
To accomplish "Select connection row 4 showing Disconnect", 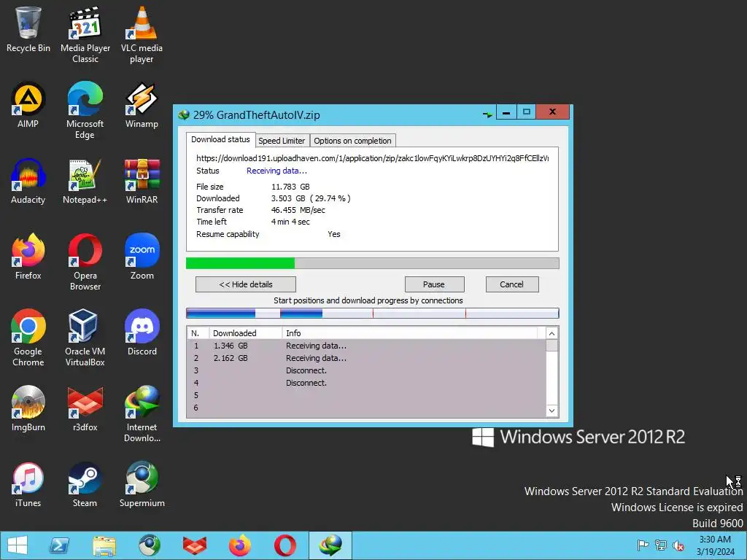I will (x=366, y=383).
